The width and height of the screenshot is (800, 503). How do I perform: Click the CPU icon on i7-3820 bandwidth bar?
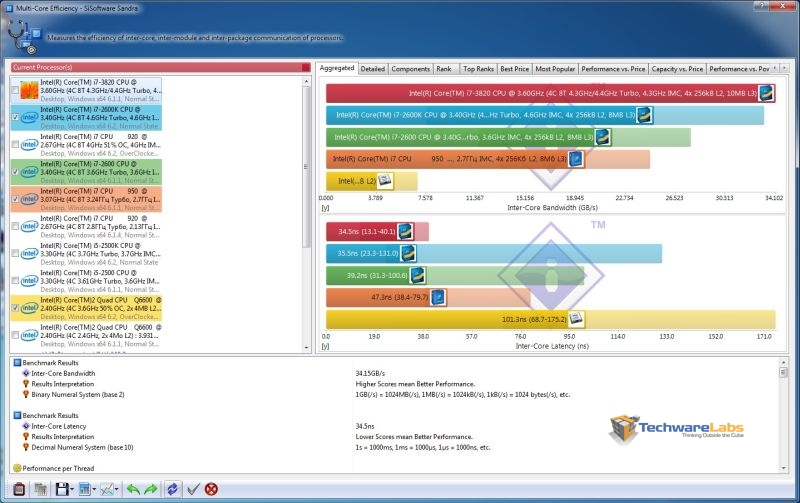pos(765,93)
